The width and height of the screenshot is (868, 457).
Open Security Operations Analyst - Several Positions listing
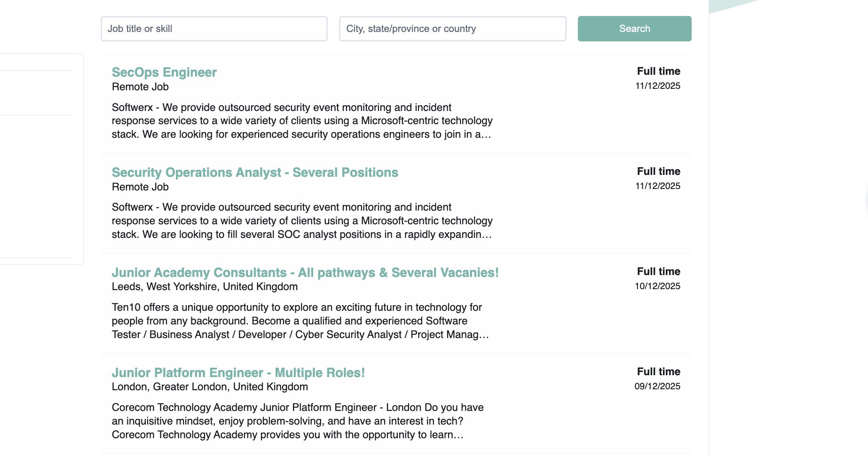tap(255, 173)
